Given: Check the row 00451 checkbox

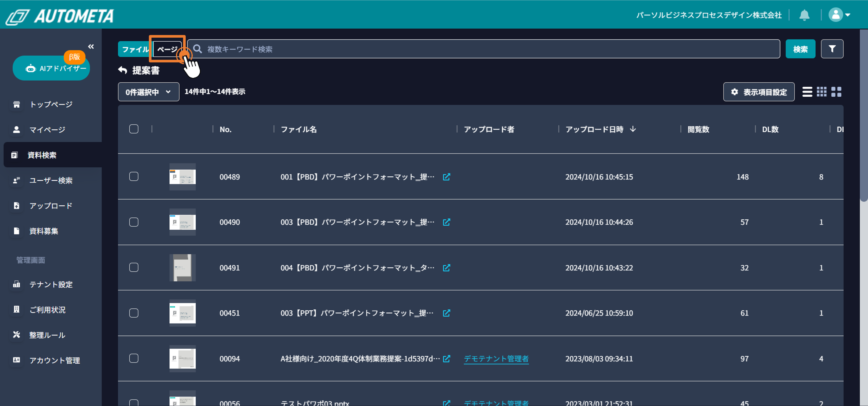Looking at the screenshot, I should (134, 313).
